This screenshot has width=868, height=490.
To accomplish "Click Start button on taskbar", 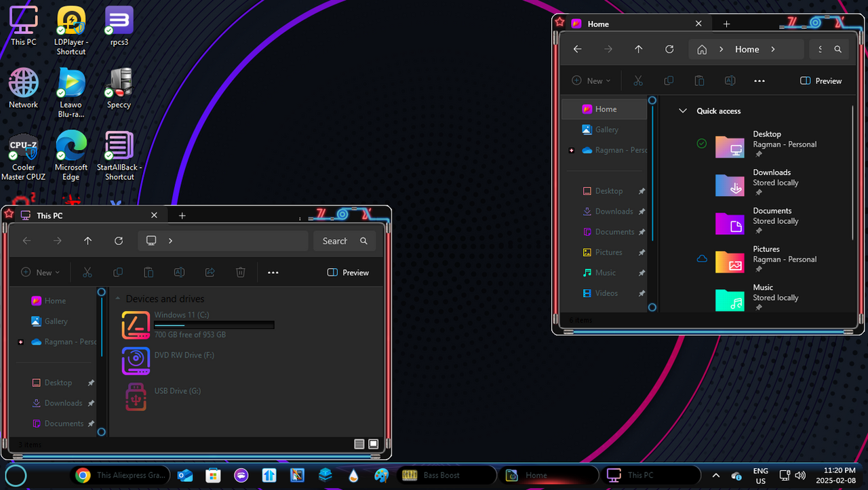I will coord(16,475).
